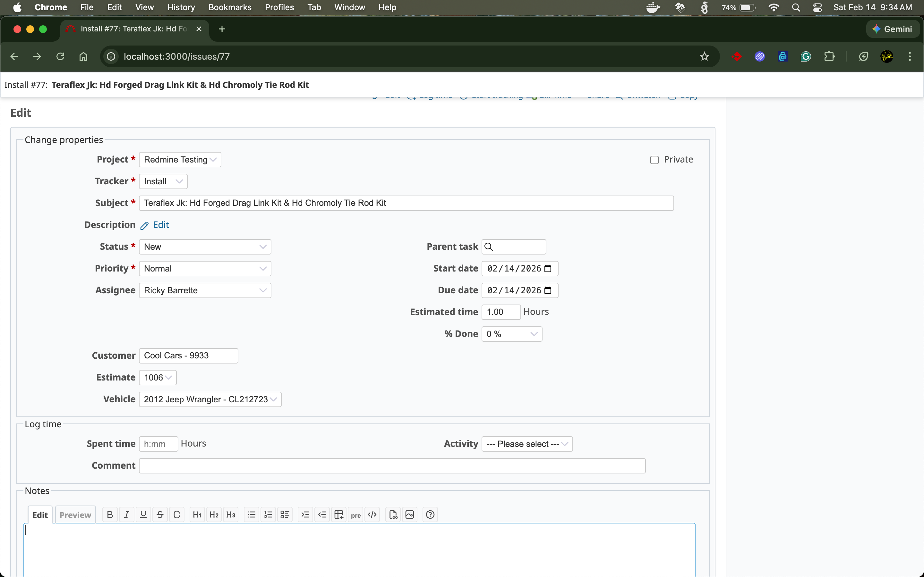The width and height of the screenshot is (924, 577).
Task: Enable the Private checkbox
Action: click(x=654, y=160)
